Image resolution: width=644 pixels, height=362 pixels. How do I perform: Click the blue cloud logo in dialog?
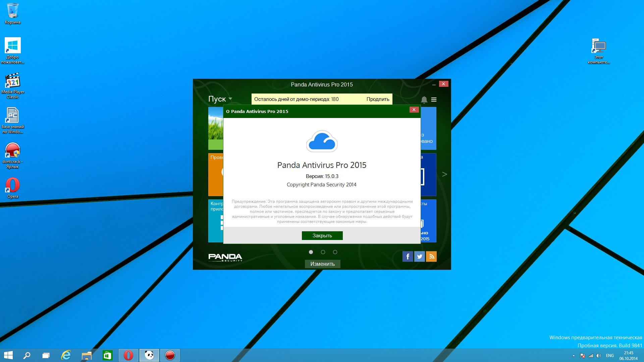[x=322, y=141]
